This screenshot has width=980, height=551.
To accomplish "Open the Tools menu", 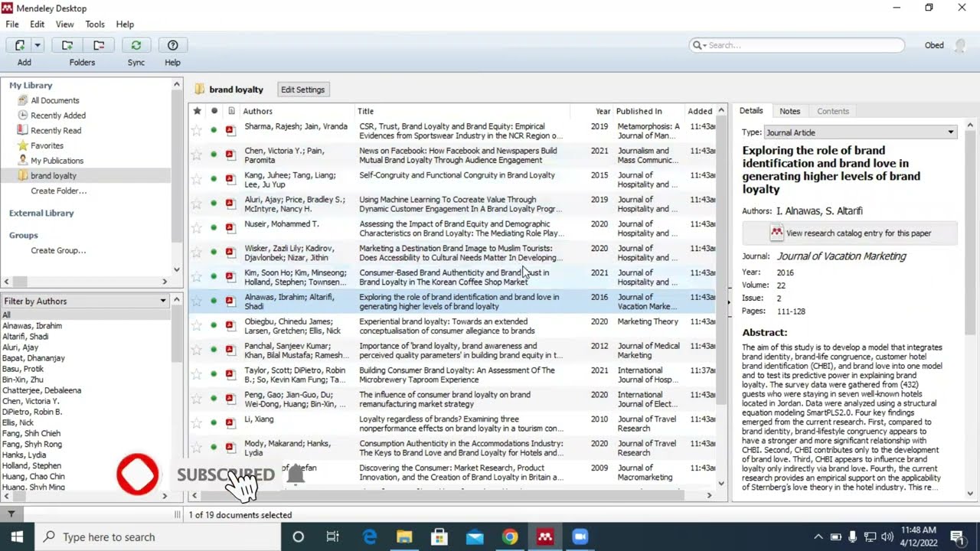I will pos(95,24).
